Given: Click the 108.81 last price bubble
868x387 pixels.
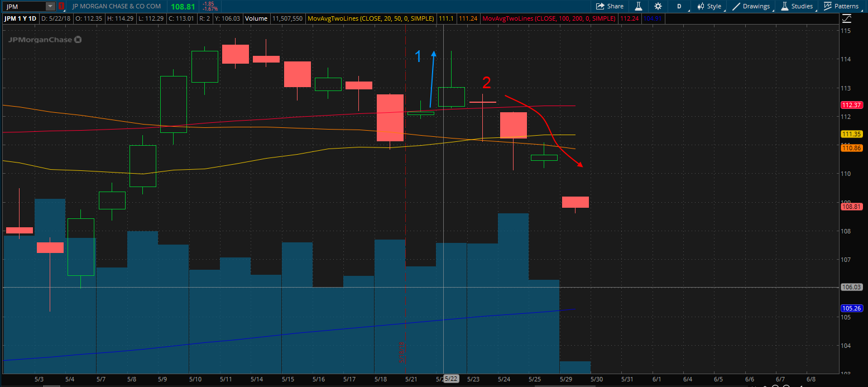Looking at the screenshot, I should point(851,206).
